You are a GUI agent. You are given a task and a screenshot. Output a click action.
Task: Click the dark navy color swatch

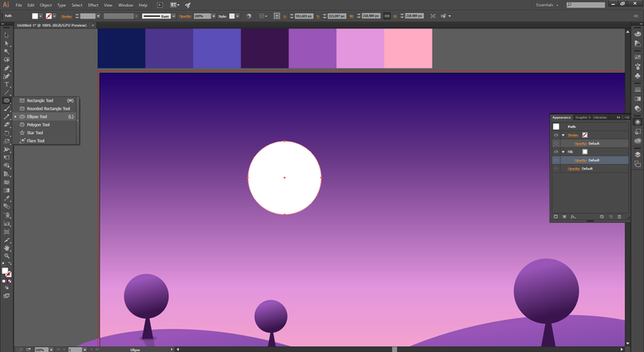(121, 49)
